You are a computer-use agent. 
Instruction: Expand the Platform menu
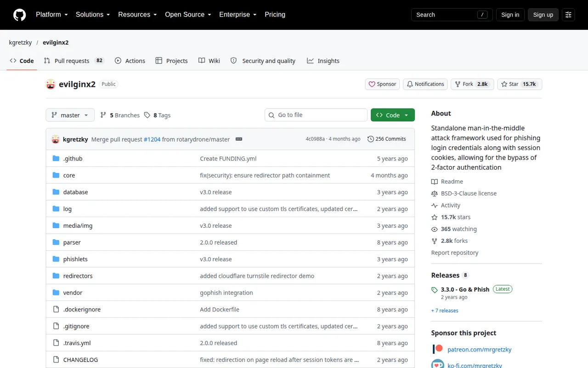(x=52, y=15)
